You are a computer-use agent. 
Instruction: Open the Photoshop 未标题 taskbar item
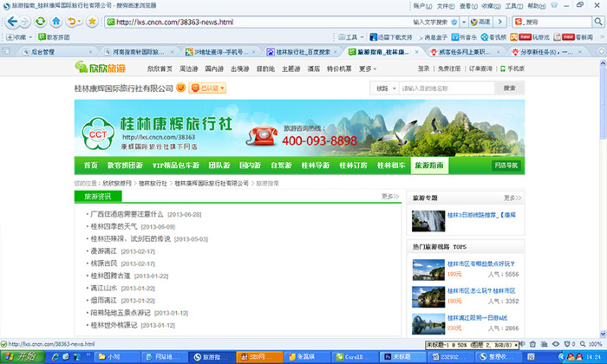coord(402,357)
